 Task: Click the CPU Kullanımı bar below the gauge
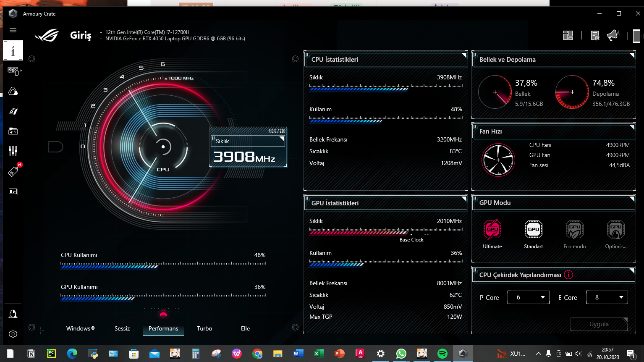(x=163, y=265)
